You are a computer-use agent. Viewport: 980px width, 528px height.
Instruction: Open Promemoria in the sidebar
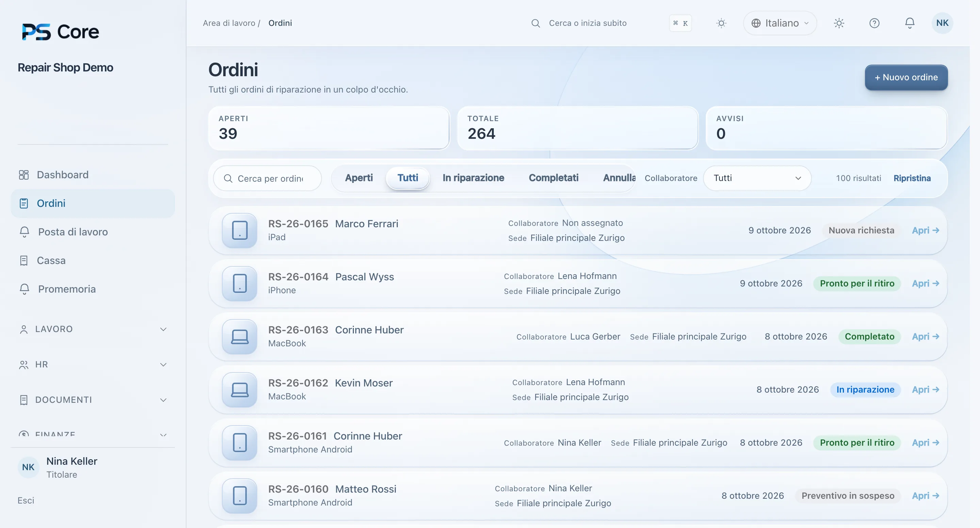[93, 289]
